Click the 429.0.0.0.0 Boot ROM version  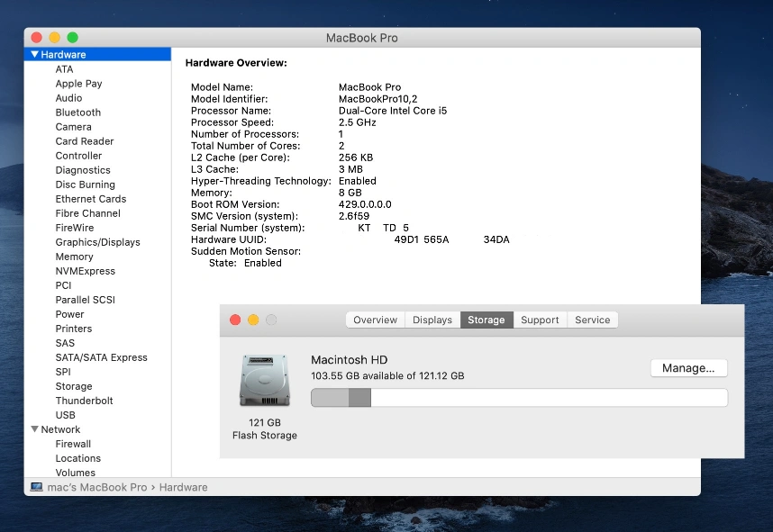(x=365, y=204)
